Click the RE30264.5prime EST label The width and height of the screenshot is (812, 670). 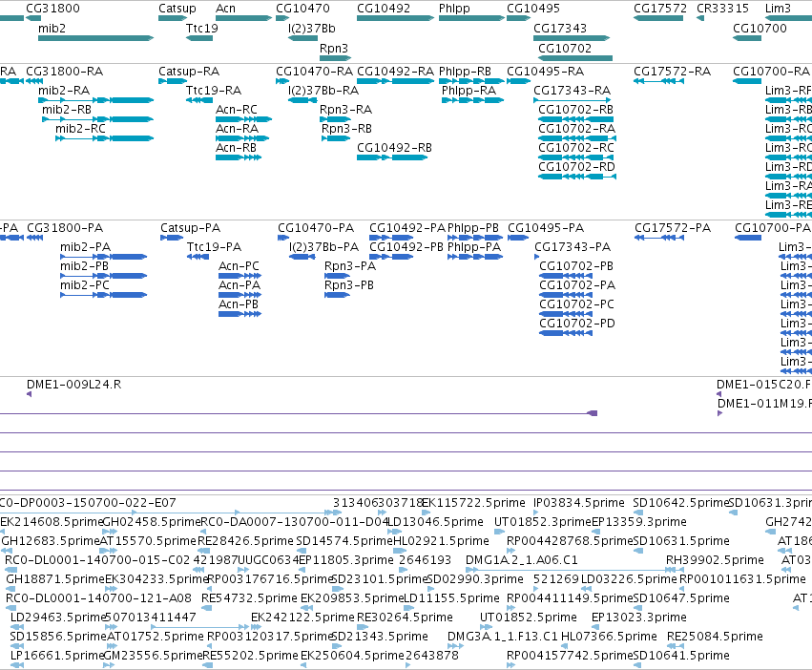405,618
